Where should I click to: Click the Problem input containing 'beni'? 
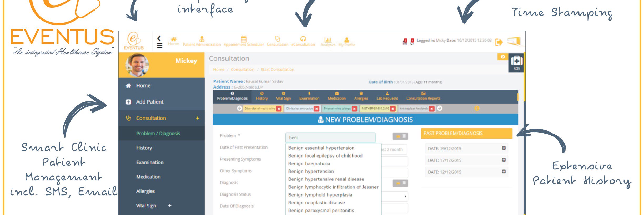(330, 138)
